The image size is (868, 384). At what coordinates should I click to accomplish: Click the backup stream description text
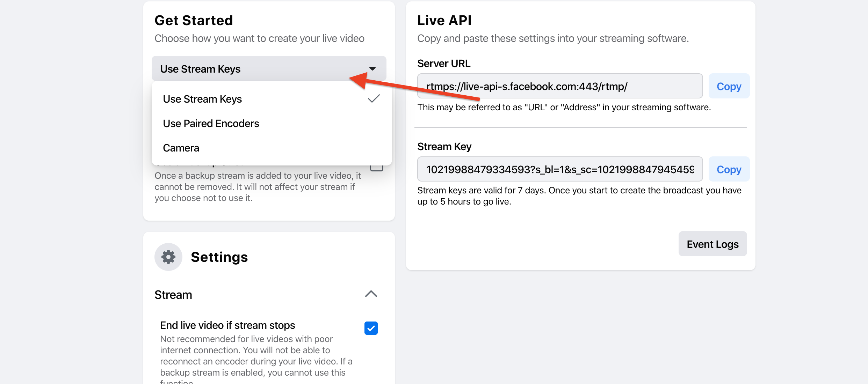[x=258, y=187]
